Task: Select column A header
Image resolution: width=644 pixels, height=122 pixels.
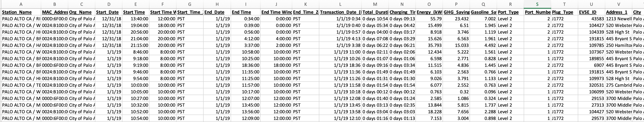Action: pyautogui.click(x=21, y=4)
